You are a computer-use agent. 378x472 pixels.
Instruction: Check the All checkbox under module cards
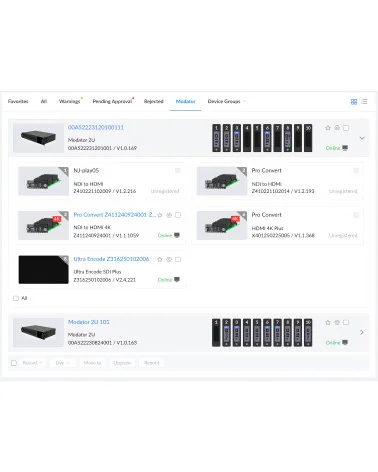click(16, 298)
